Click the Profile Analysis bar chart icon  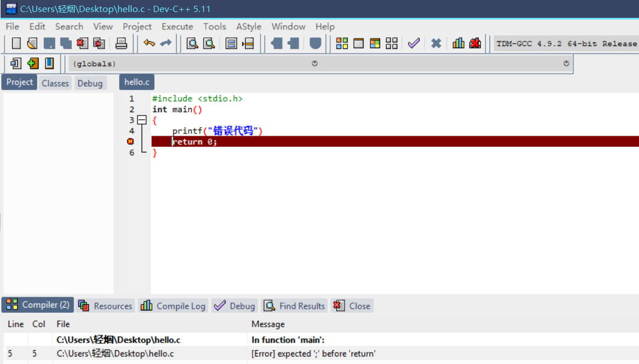point(458,43)
